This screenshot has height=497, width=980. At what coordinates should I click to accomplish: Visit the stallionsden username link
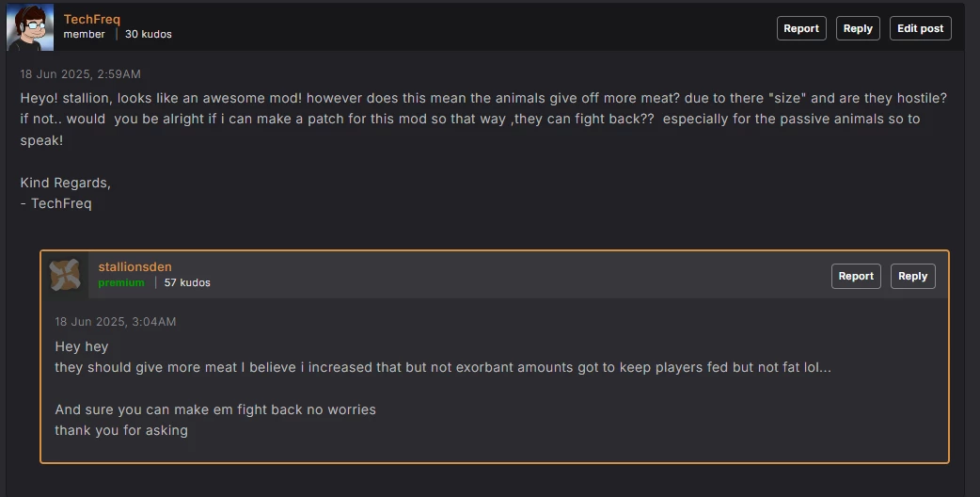pyautogui.click(x=135, y=266)
